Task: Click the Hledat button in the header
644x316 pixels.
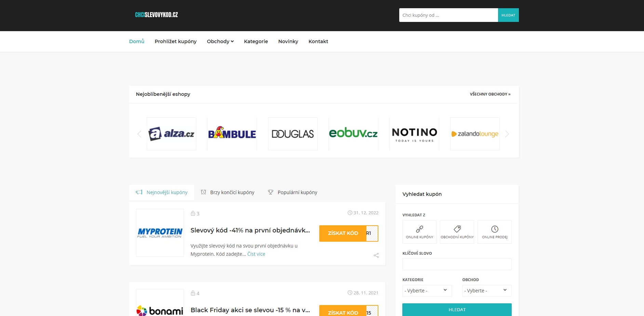Action: (508, 15)
